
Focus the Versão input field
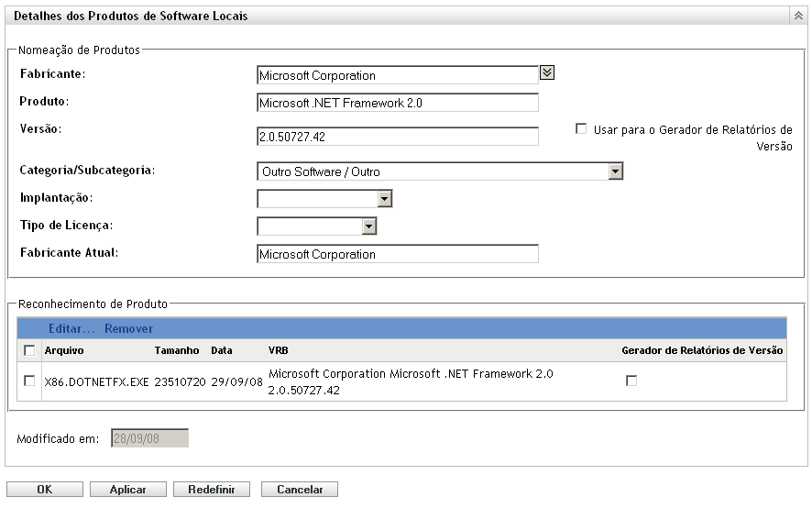398,137
